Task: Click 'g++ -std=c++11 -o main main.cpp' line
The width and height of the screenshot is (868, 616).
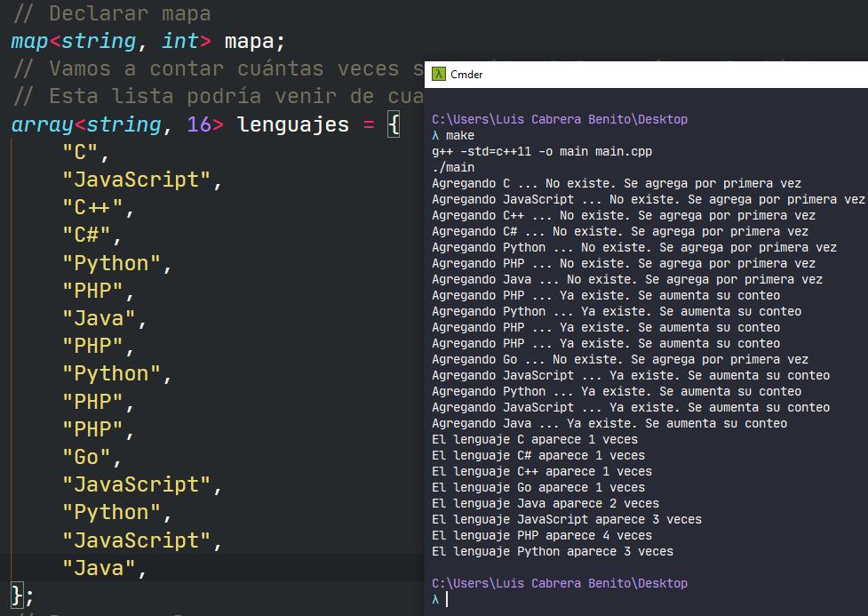Action: click(x=542, y=151)
